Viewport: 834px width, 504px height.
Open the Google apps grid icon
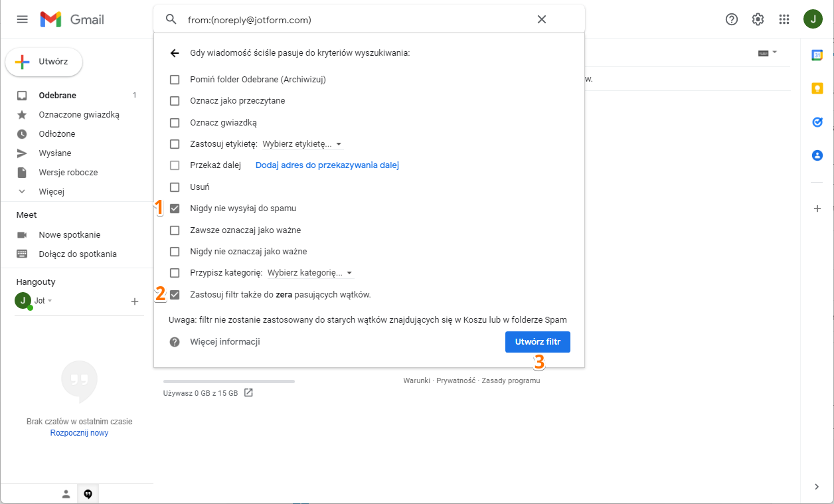(784, 19)
